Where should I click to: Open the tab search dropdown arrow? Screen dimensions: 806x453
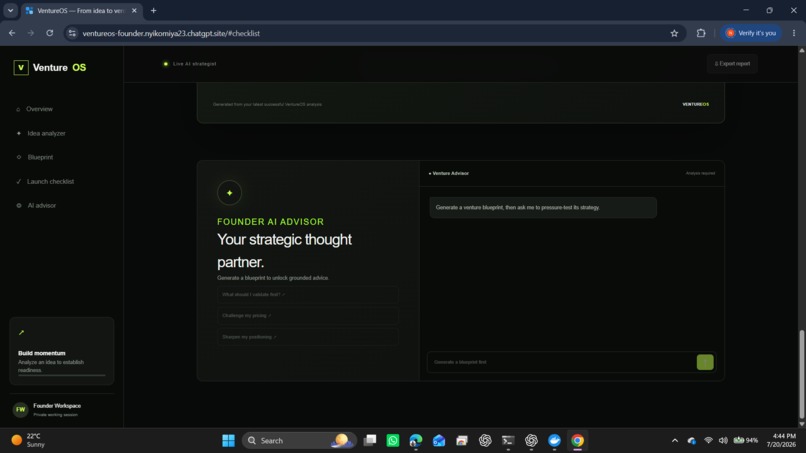[10, 10]
